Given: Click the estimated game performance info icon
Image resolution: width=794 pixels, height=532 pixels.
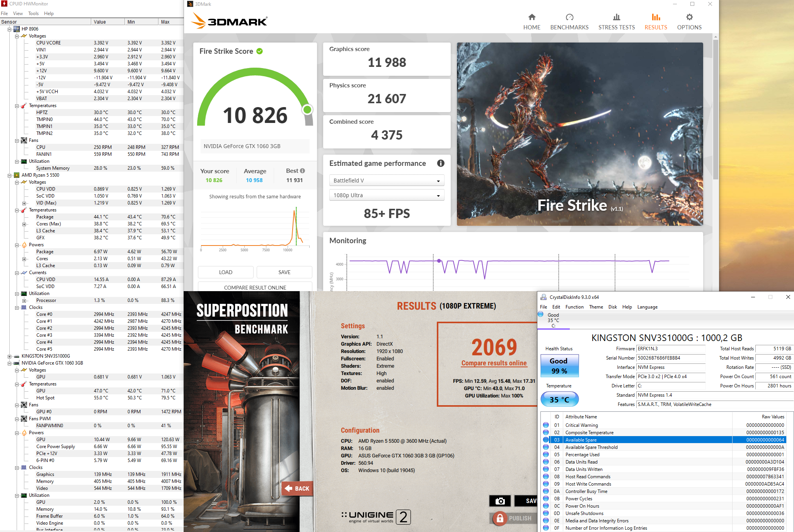Looking at the screenshot, I should click(441, 163).
